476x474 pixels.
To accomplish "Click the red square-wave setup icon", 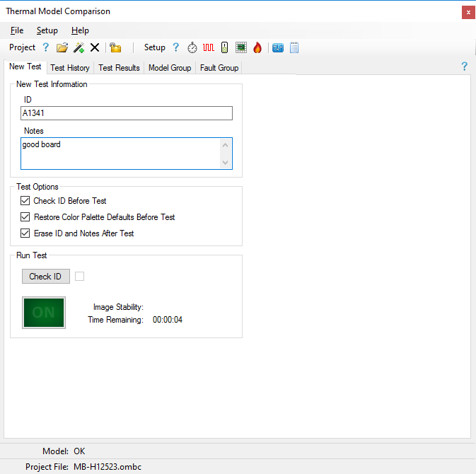I will tap(209, 47).
